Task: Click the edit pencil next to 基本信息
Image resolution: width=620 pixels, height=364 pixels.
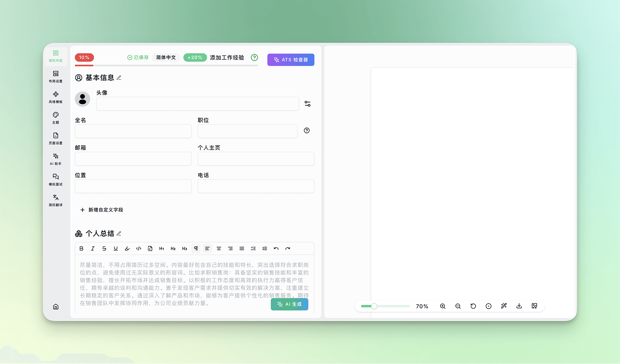Action: click(x=119, y=78)
